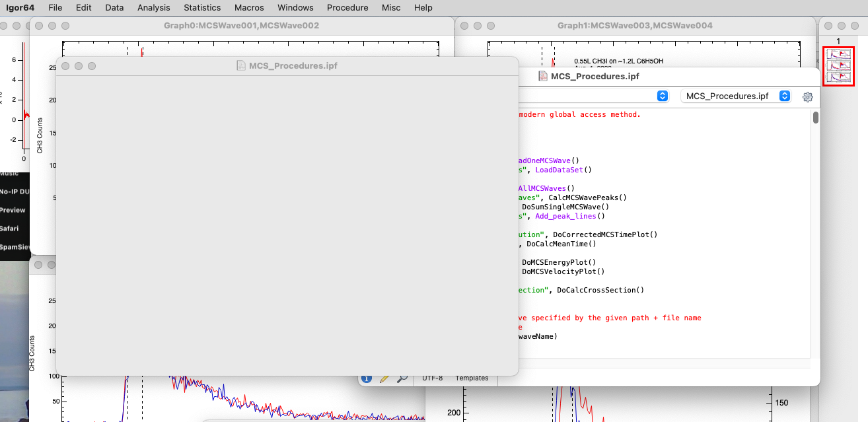Click the DoMCSEnergyPlot() code text
The width and height of the screenshot is (868, 422).
(x=559, y=262)
